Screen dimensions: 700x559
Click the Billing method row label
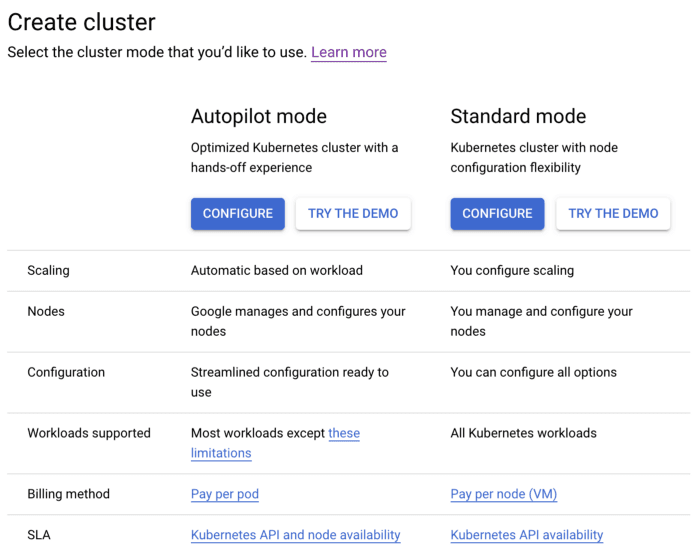[68, 494]
